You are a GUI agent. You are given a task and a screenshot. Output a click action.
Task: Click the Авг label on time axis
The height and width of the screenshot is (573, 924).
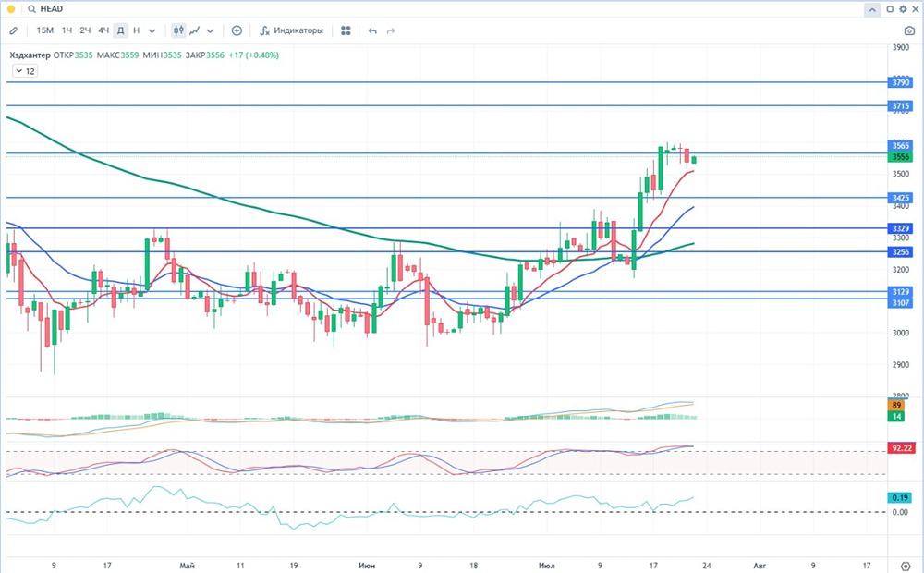(x=760, y=566)
